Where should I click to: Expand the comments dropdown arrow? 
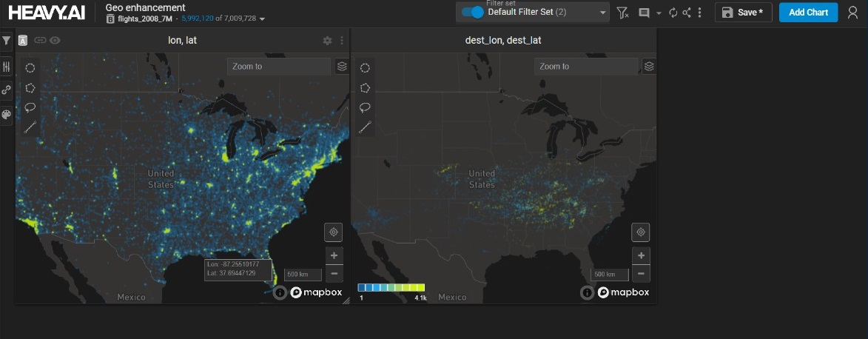click(659, 13)
